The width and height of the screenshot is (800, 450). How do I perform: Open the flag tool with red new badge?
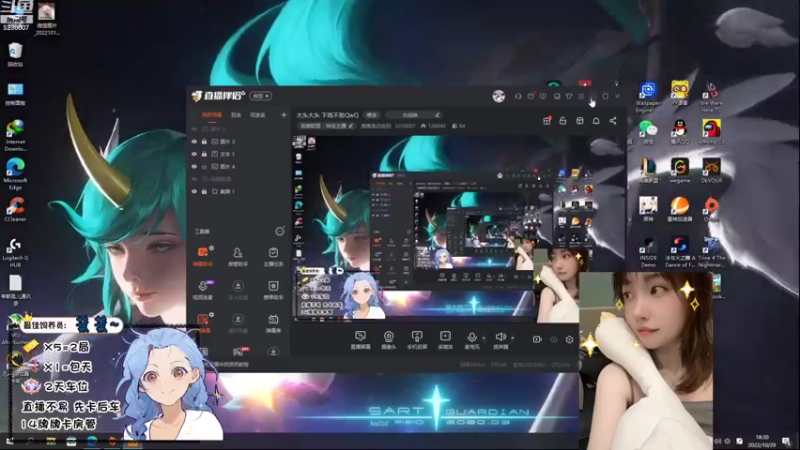(x=238, y=352)
